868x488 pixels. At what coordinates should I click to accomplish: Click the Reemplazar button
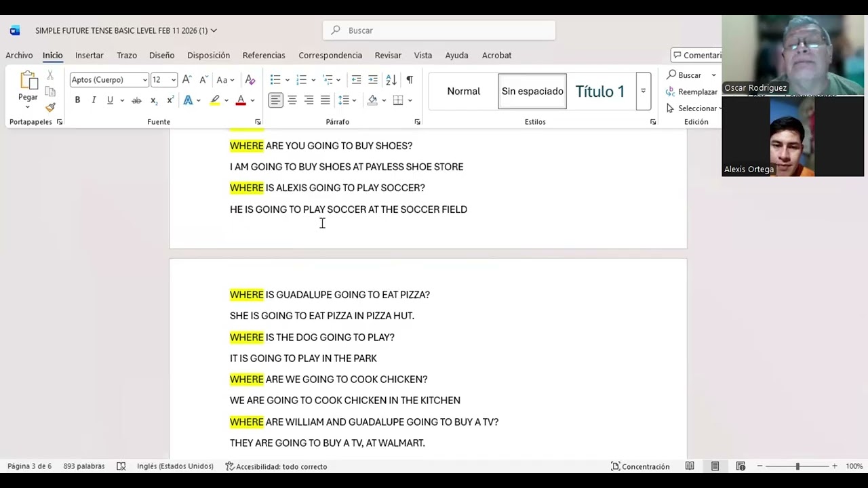pyautogui.click(x=692, y=91)
